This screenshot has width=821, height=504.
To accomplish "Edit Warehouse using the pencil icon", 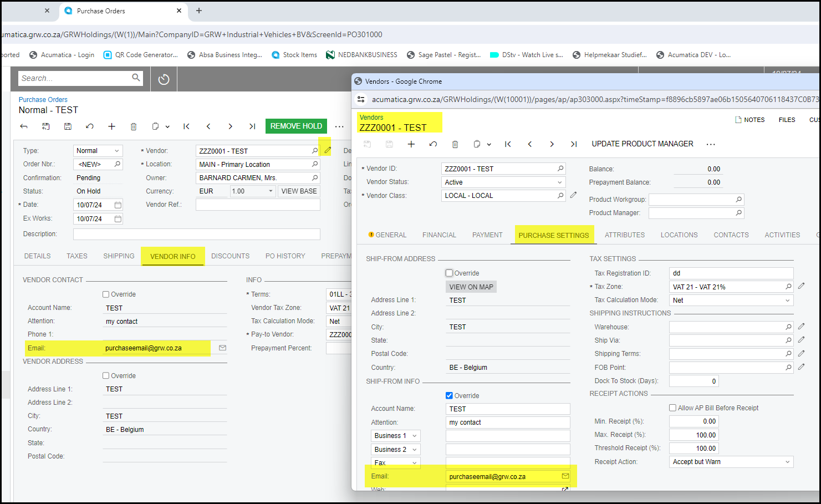I will click(x=801, y=327).
